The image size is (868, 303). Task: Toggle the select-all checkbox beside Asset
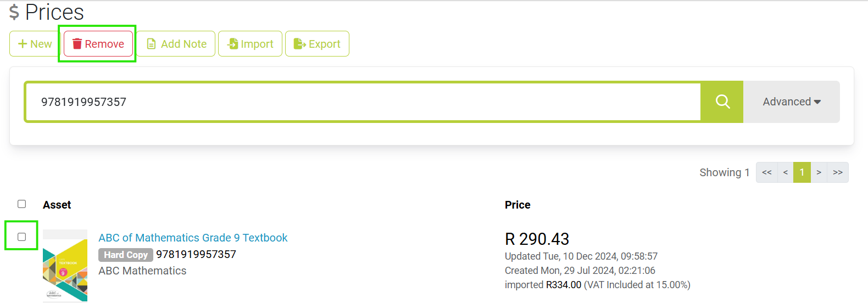(22, 204)
